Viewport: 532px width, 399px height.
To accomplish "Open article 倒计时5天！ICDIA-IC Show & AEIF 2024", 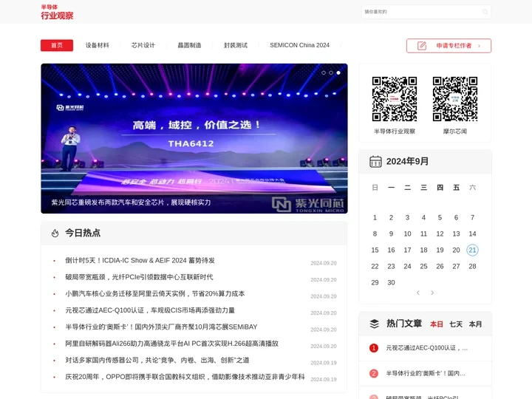I will [140, 261].
